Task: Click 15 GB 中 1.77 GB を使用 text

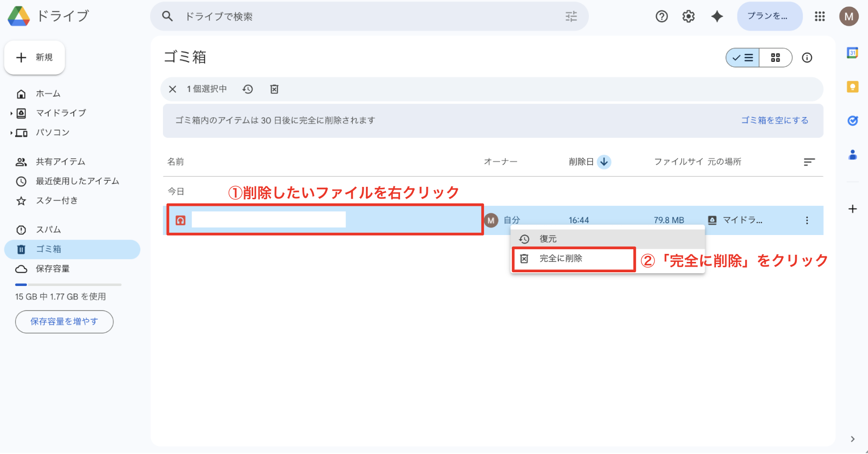Action: click(x=60, y=297)
